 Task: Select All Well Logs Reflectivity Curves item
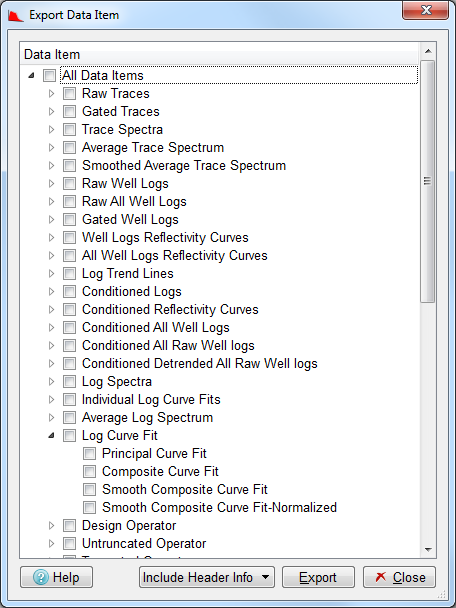pos(174,256)
